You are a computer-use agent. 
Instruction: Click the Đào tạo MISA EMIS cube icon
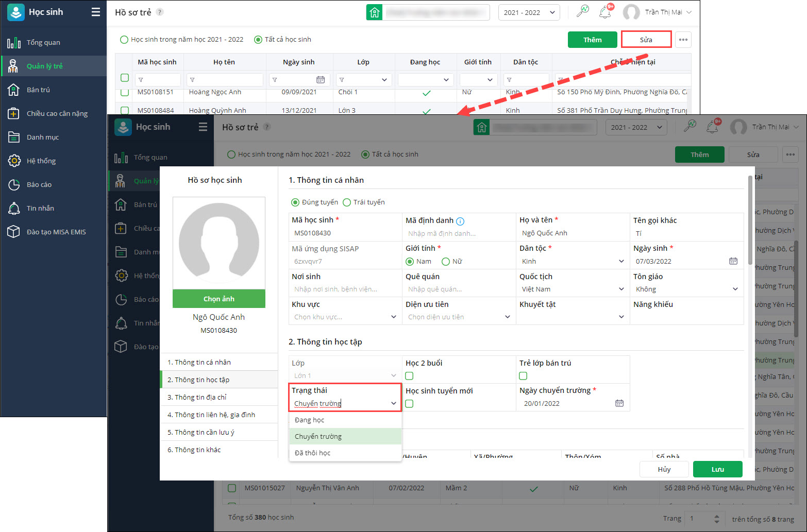tap(14, 232)
